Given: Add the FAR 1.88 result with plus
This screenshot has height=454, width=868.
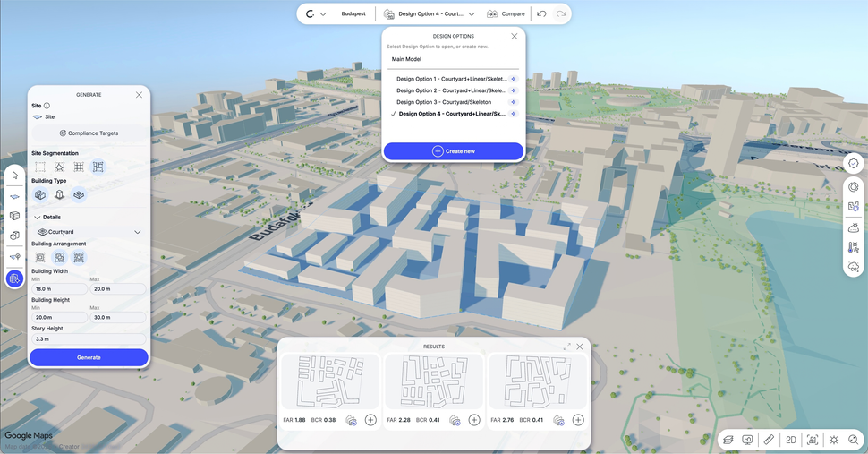Looking at the screenshot, I should tap(370, 420).
